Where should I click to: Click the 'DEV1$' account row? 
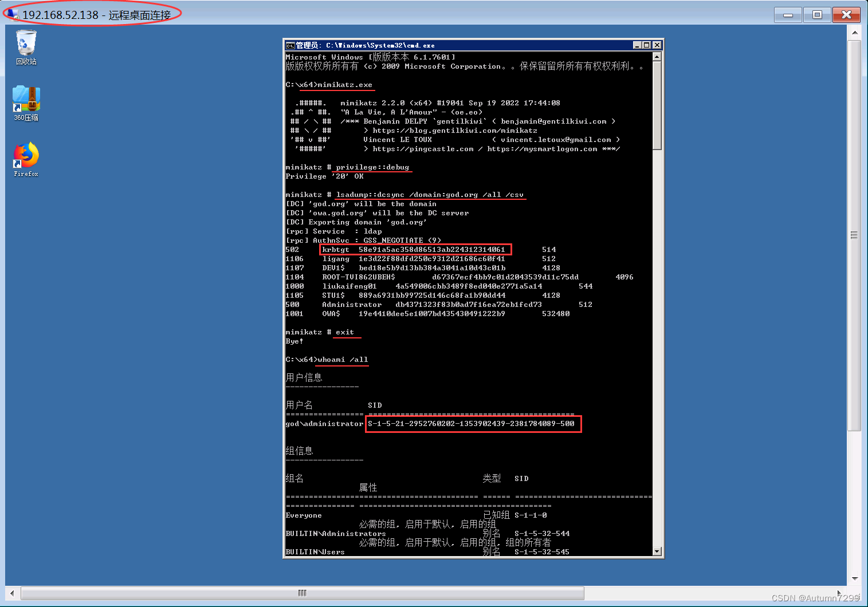pos(423,268)
